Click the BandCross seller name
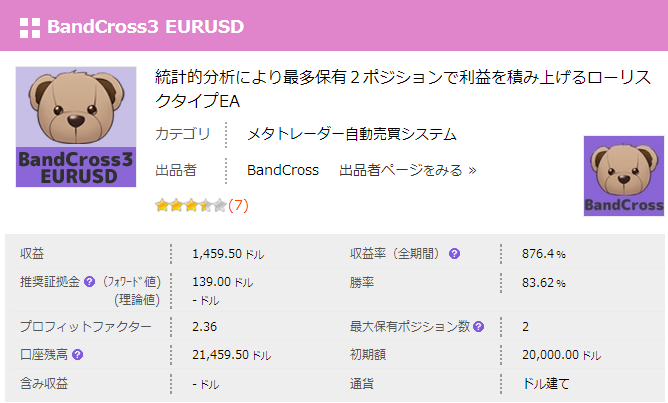The width and height of the screenshot is (668, 403). coord(283,170)
